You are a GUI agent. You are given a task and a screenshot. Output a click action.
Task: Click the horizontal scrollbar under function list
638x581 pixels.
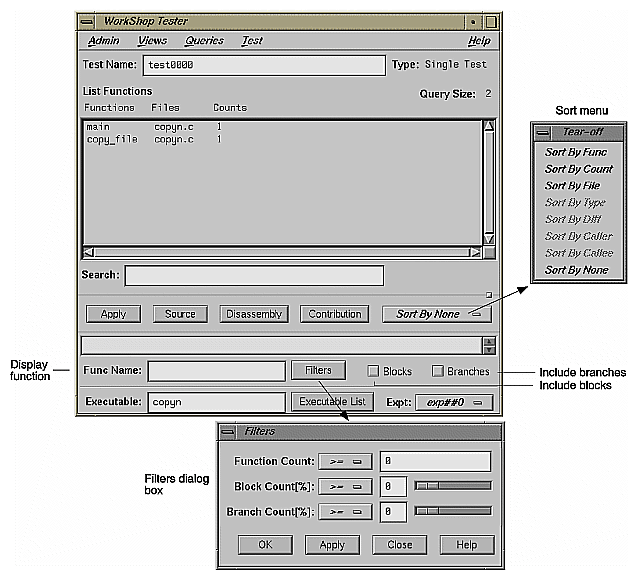282,253
